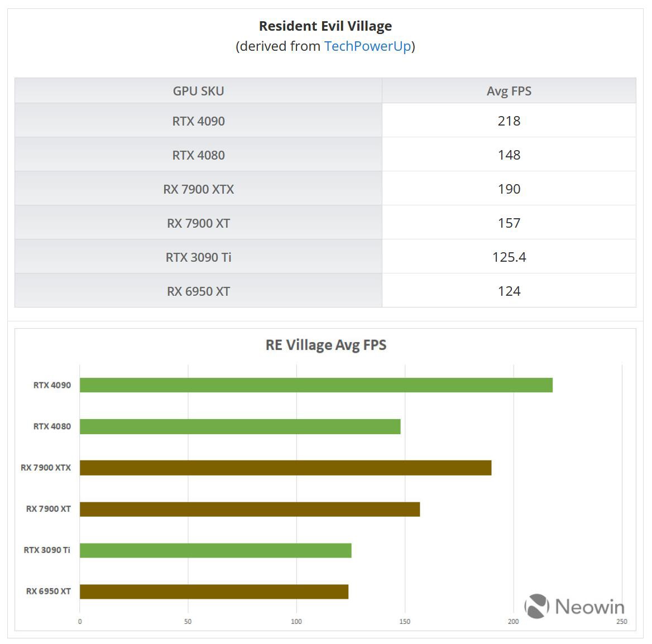Screen dimensions: 652x644
Task: Click the green RTX 3090 Ti chart bar
Action: (x=215, y=550)
